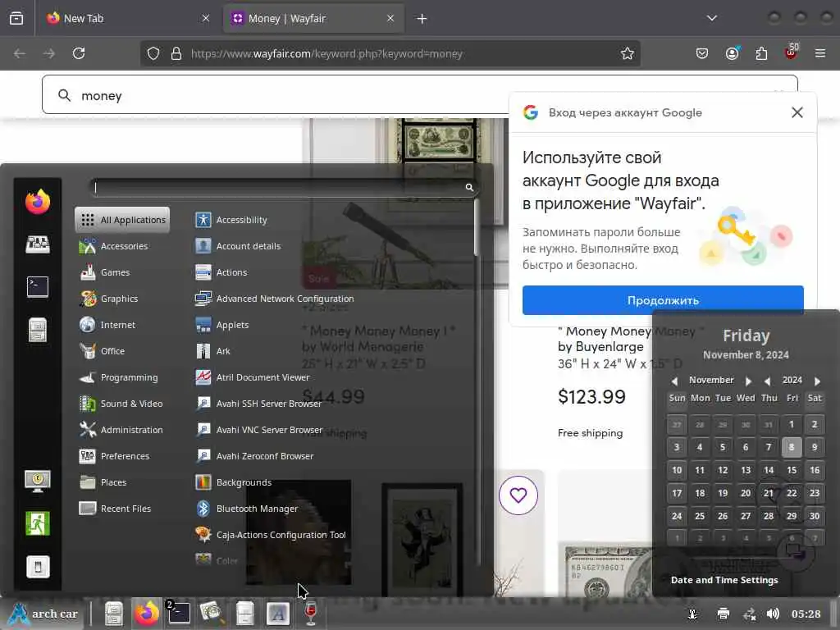Screen dimensions: 840x630
Task: Launch Firefox from the menu favorites sidebar
Action: tap(38, 202)
